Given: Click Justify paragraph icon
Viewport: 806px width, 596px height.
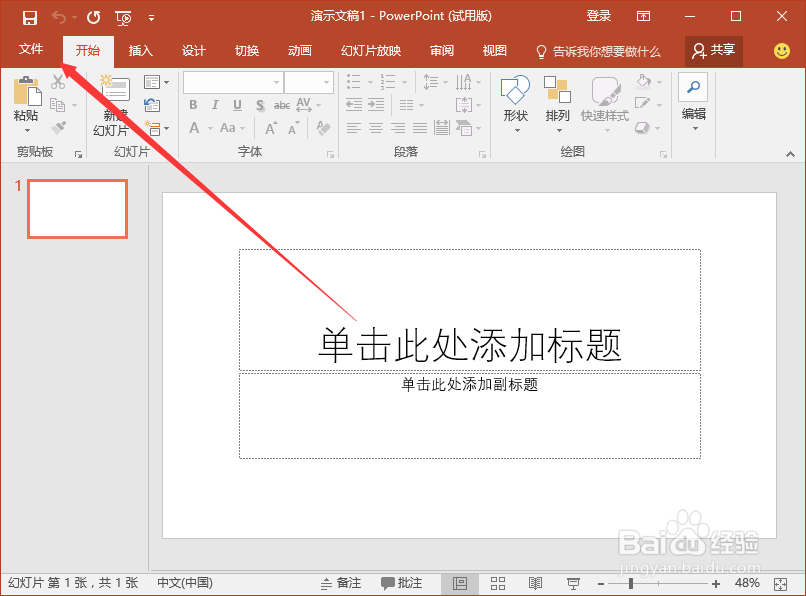Looking at the screenshot, I should pyautogui.click(x=420, y=128).
